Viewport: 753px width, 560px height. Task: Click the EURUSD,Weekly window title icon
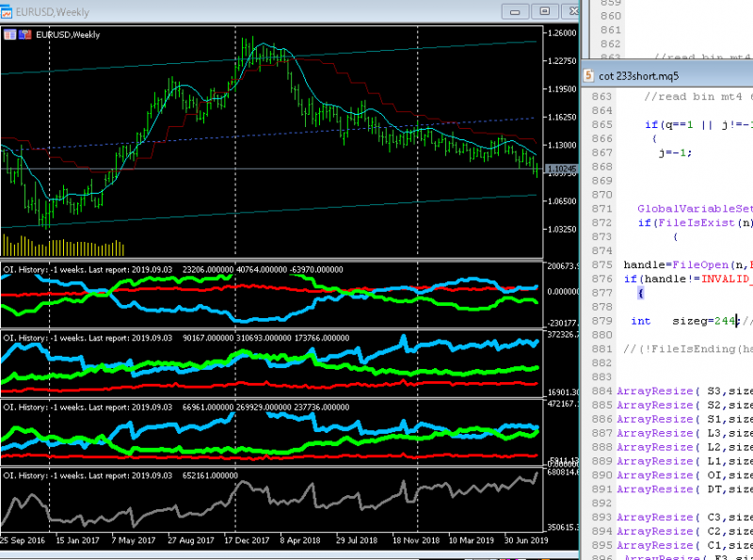[7, 11]
